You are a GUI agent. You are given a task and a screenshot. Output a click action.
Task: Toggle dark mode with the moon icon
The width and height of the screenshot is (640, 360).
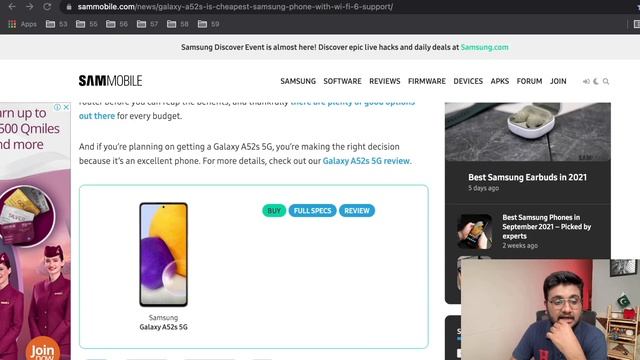[x=596, y=82]
